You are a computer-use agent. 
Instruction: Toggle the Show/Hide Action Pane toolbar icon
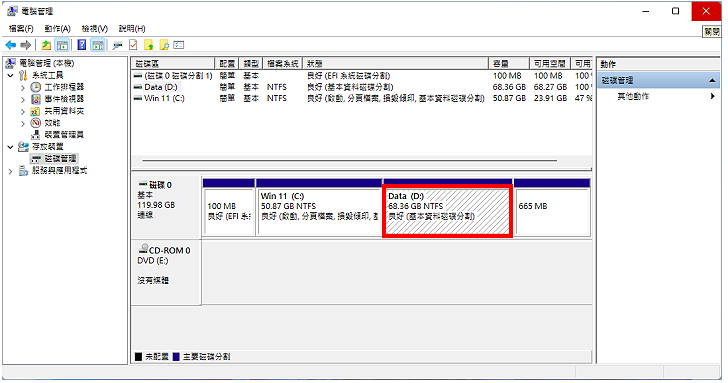pos(98,45)
